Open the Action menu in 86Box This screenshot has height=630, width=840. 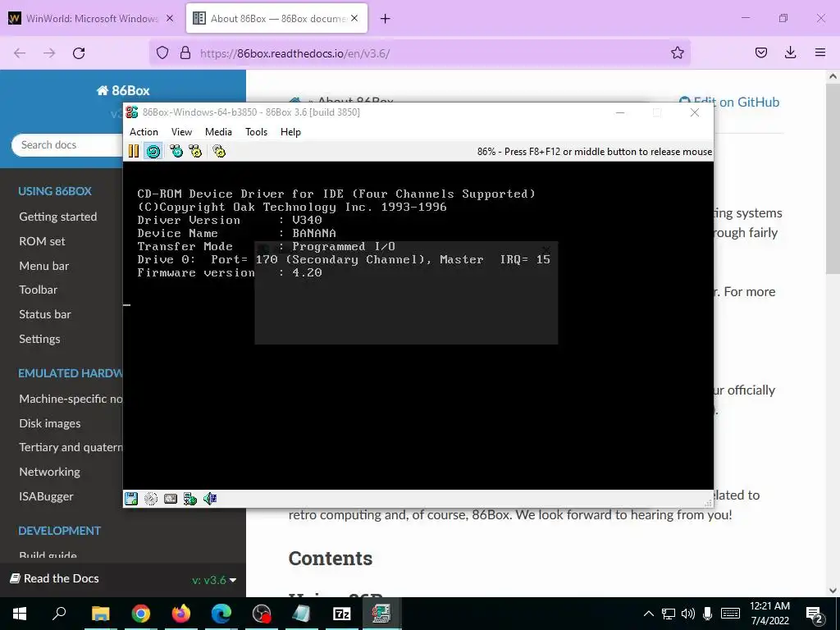[x=144, y=132]
